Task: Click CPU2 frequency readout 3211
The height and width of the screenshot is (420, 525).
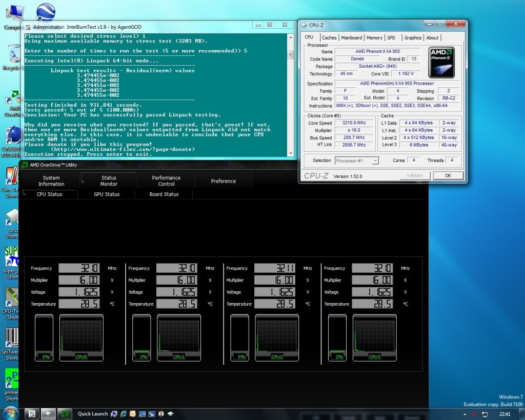Action: (275, 268)
